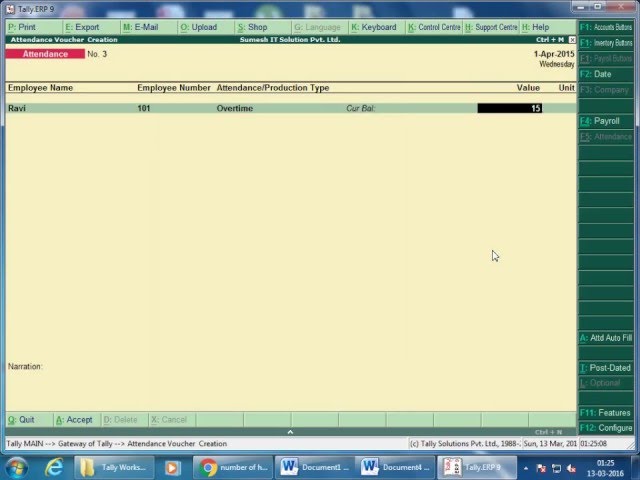Click the volume tray icon
Image resolution: width=640 pixels, height=480 pixels.
[x=572, y=468]
